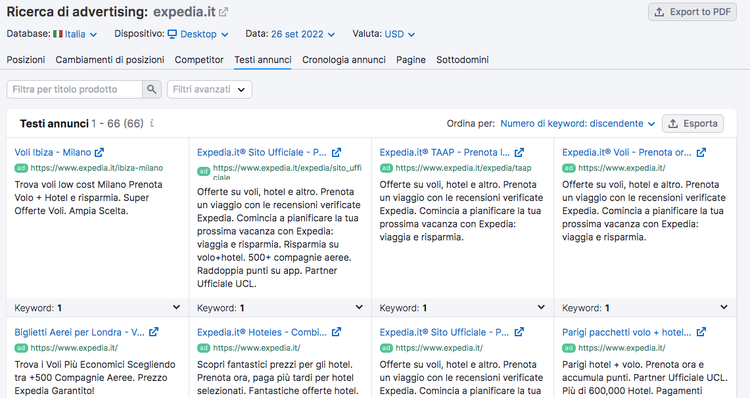Open the Data 26 set 2022 dropdown
Viewport: 750px width, 398px height.
(303, 34)
